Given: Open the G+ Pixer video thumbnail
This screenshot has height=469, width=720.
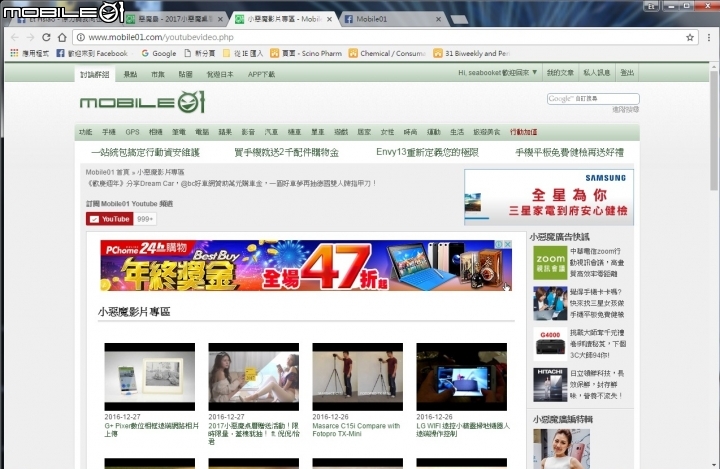Looking at the screenshot, I should 150,377.
